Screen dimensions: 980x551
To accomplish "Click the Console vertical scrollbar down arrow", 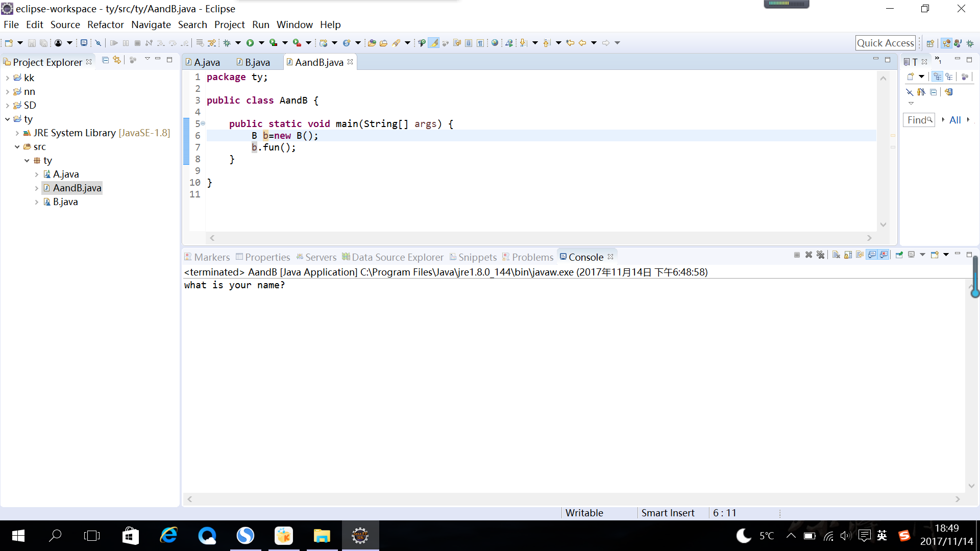I will tap(971, 486).
